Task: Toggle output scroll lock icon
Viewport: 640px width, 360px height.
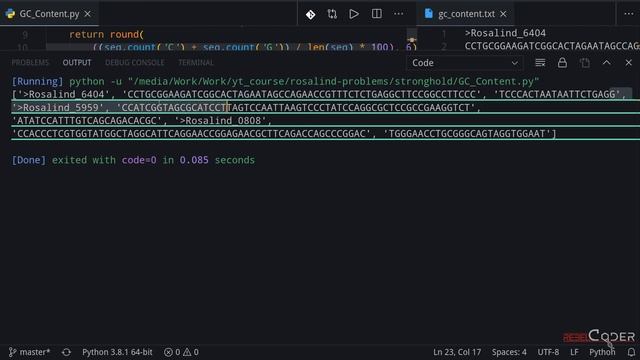Action: [562, 63]
